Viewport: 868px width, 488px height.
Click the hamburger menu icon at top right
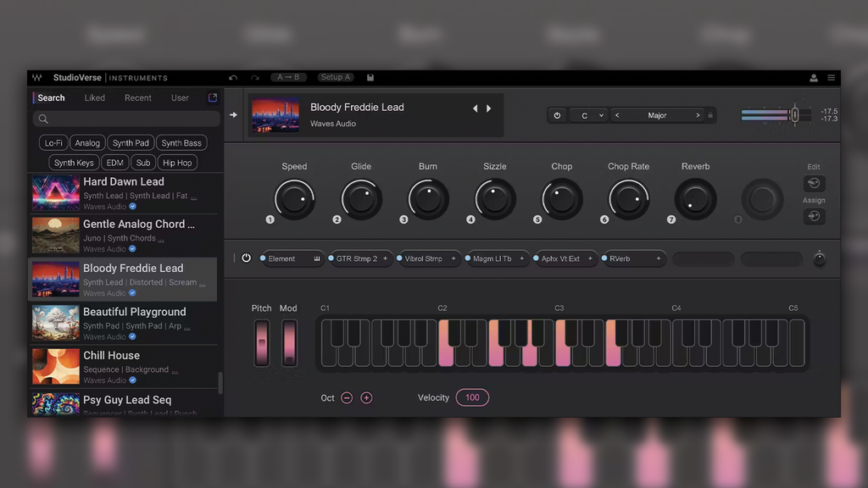point(832,77)
